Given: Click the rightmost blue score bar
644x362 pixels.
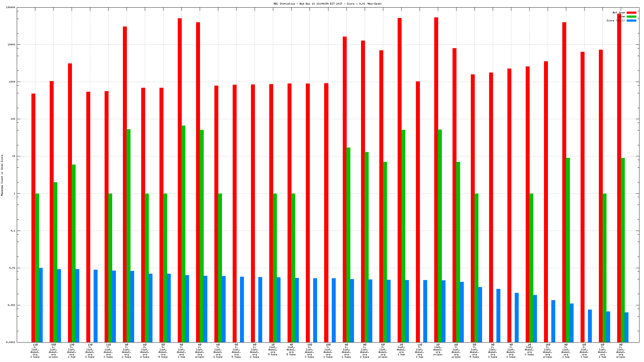Looking at the screenshot, I should [x=626, y=327].
